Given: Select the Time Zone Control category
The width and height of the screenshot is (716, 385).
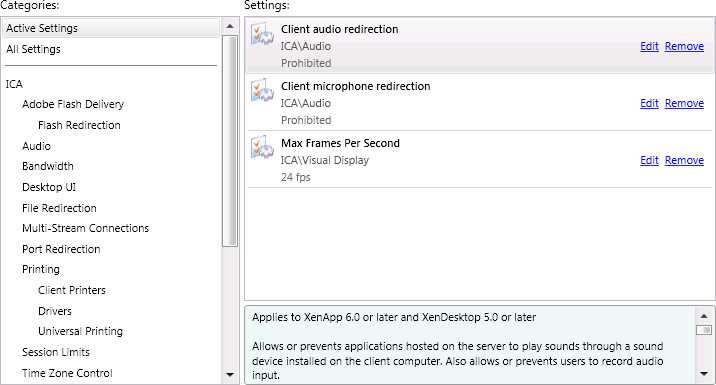Looking at the screenshot, I should tap(67, 373).
